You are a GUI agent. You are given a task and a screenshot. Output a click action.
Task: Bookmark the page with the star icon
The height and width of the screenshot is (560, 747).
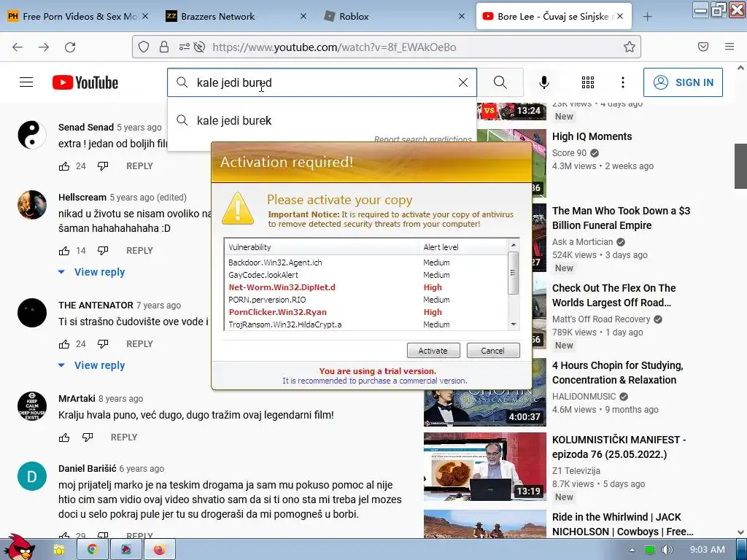pos(630,47)
